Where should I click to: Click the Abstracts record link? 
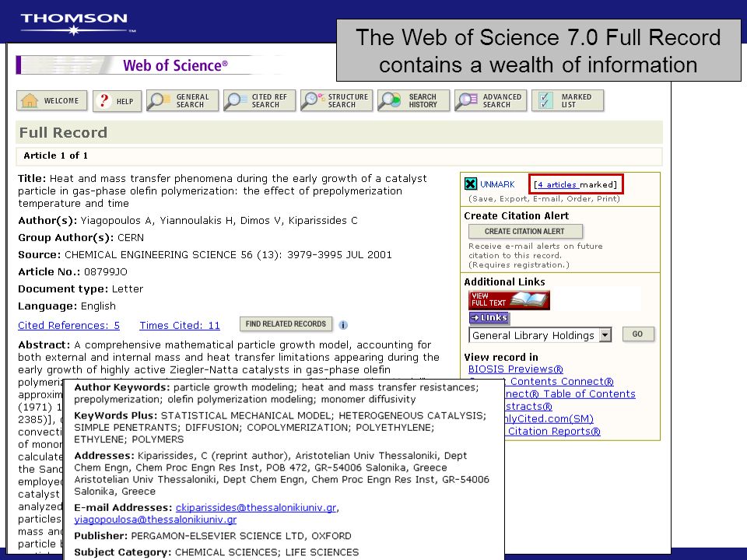pyautogui.click(x=528, y=406)
